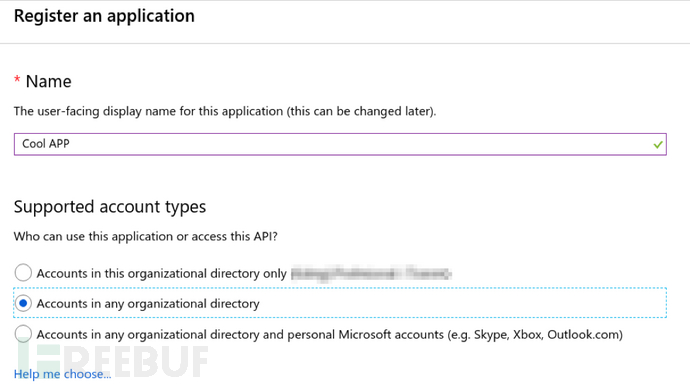Click the blurred directory name text

(371, 273)
